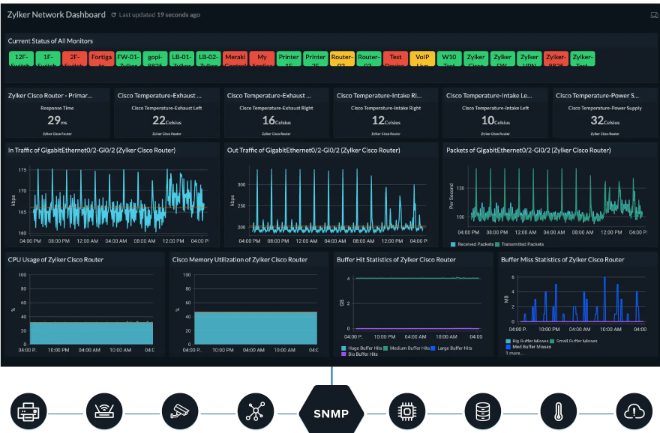Expand '1 more...' in Buffer Miss legend
The image size is (660, 433).
click(513, 353)
